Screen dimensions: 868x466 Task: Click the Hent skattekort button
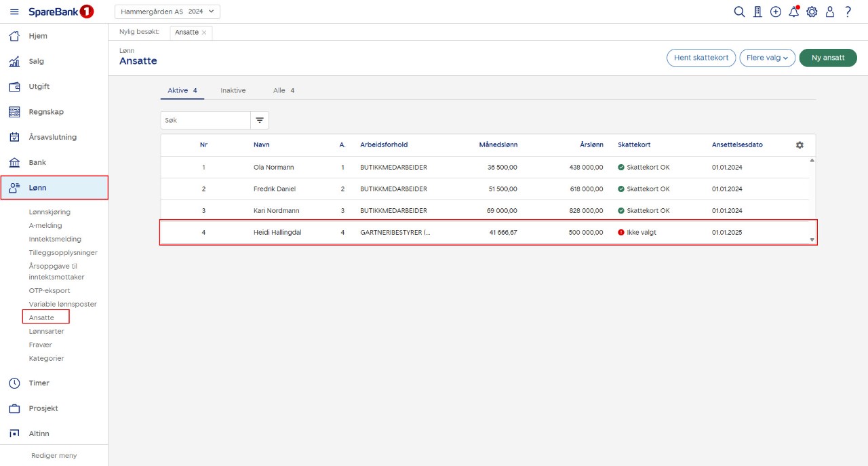[701, 58]
